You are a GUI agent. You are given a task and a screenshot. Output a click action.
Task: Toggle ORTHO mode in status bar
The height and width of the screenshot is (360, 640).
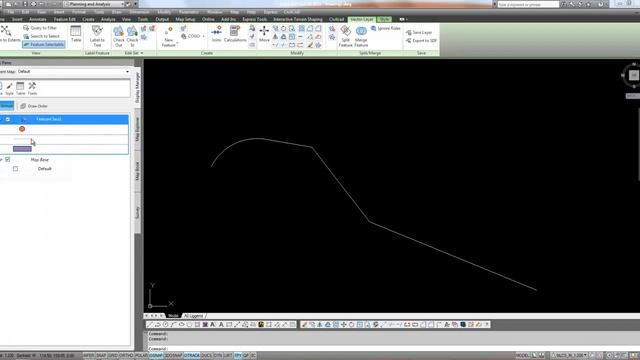pos(127,356)
